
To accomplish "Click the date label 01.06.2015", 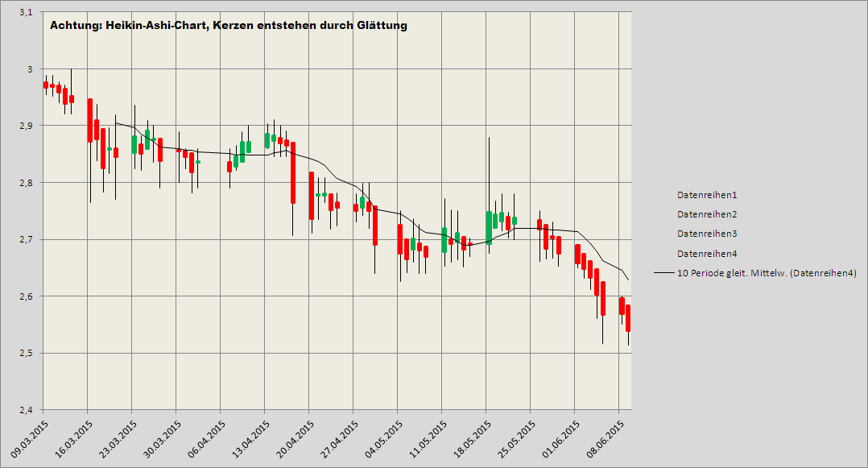I will (561, 439).
